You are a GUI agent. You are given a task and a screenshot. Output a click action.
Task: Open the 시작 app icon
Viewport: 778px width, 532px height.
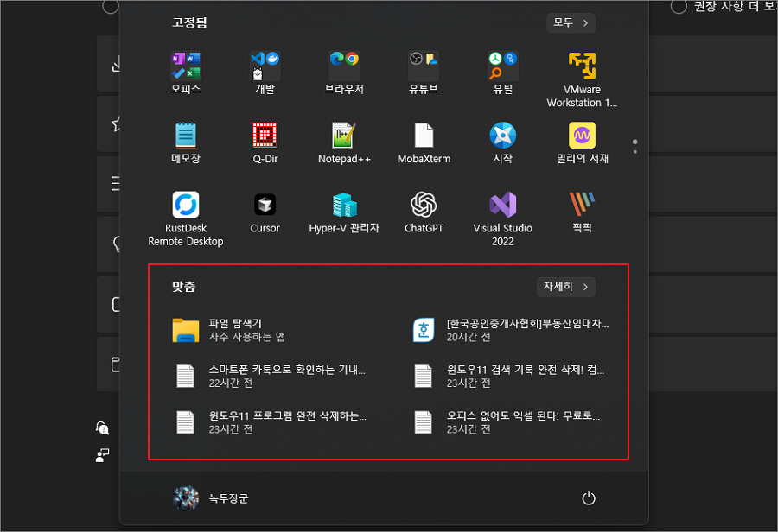coord(502,142)
